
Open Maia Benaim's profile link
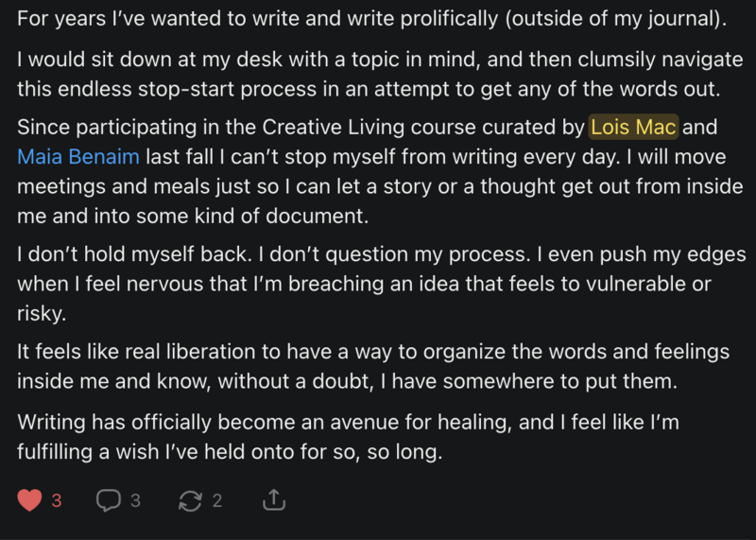(x=78, y=157)
